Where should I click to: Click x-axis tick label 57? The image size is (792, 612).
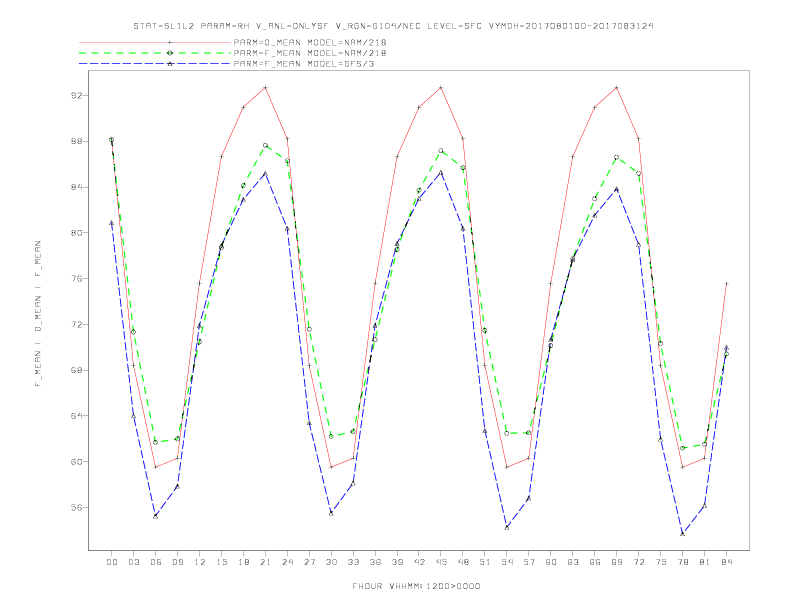click(x=529, y=562)
